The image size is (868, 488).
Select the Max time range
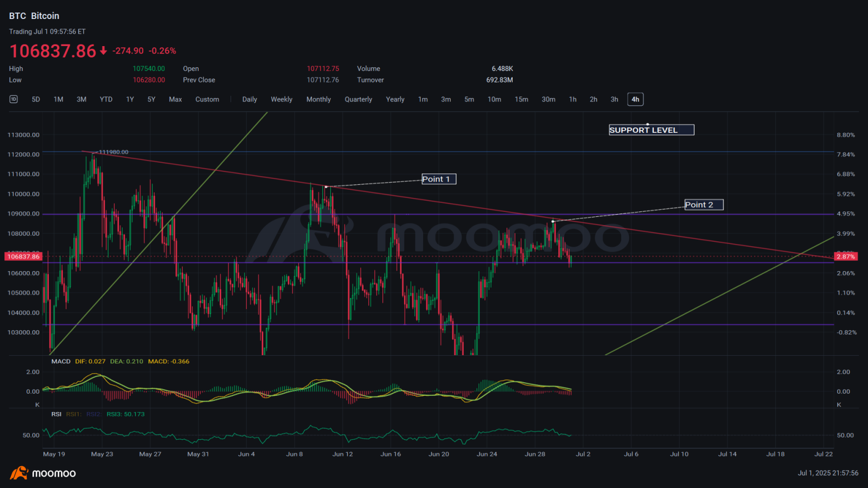[175, 99]
